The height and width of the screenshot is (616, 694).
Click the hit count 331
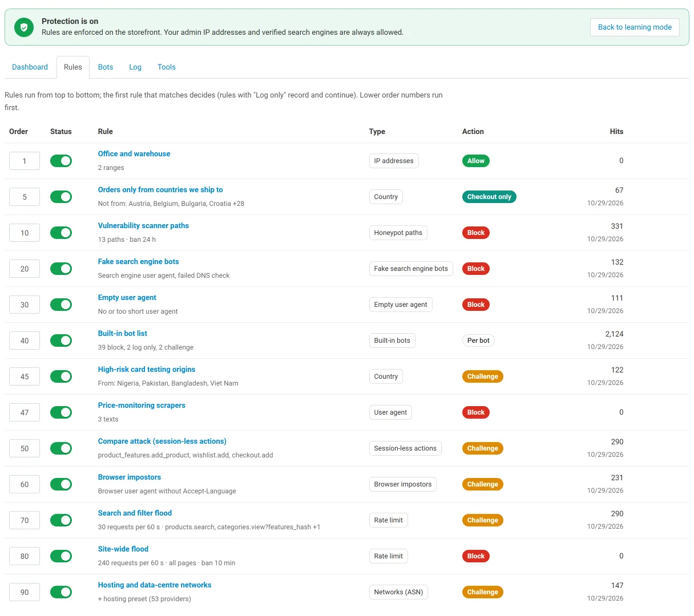tap(617, 226)
